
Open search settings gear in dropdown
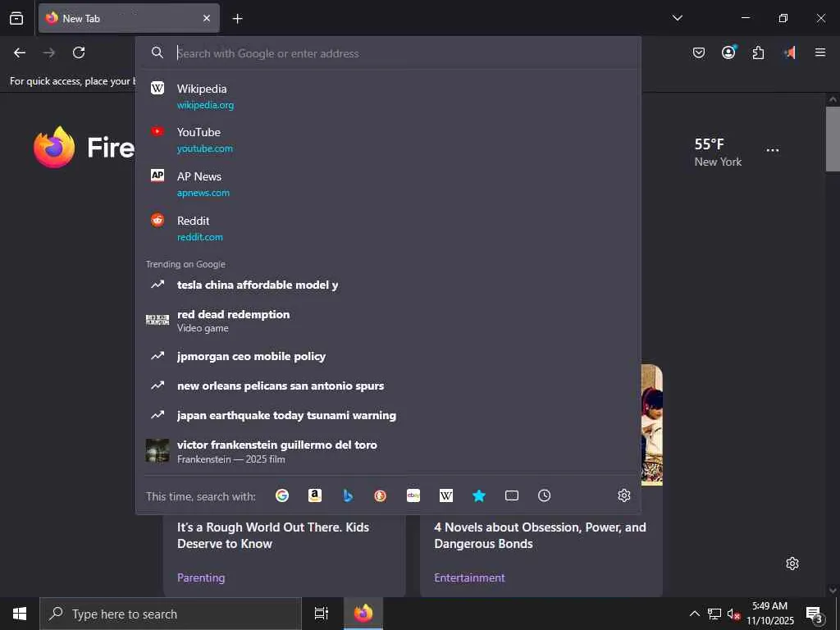[x=624, y=495]
